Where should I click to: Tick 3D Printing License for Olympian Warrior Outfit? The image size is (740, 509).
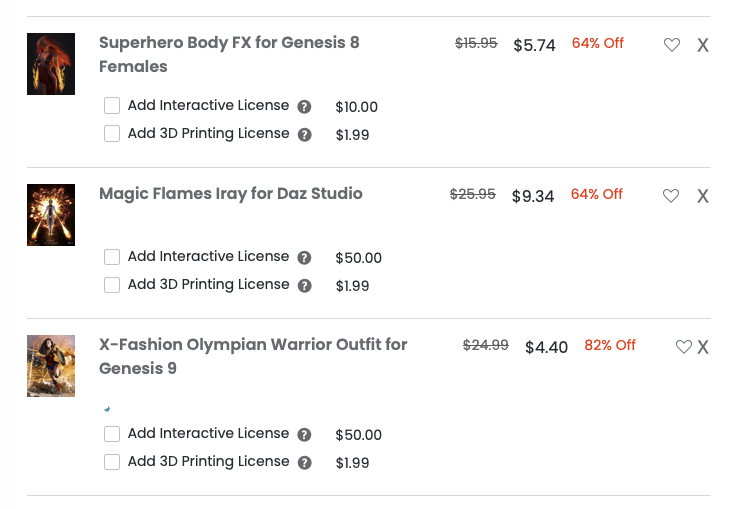[112, 462]
